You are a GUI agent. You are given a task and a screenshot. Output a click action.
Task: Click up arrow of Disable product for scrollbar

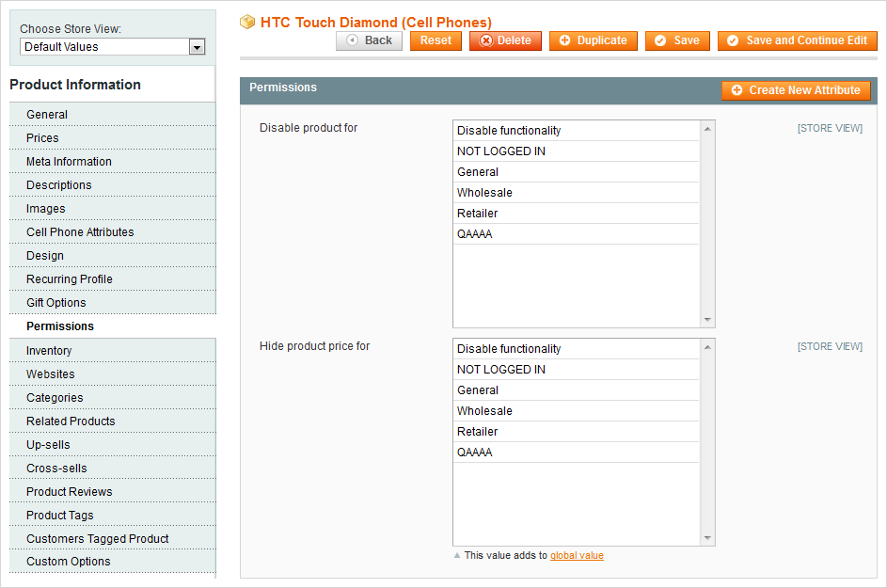tap(707, 129)
